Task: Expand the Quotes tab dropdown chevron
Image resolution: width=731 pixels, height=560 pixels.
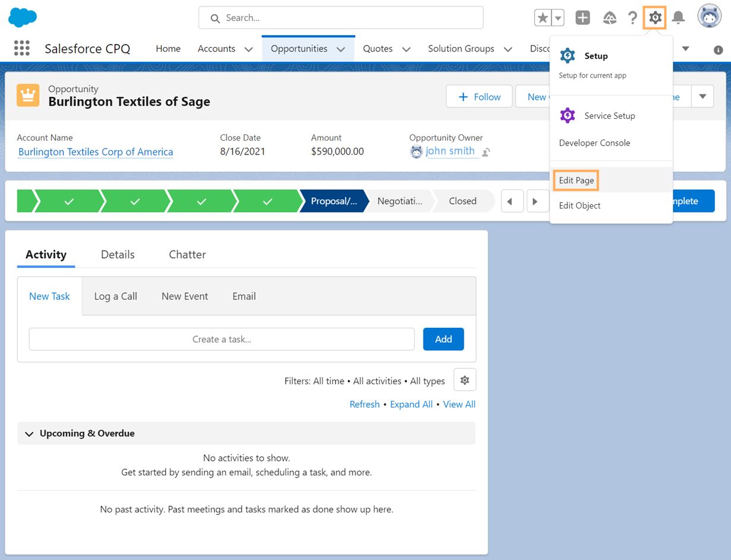Action: [x=406, y=49]
